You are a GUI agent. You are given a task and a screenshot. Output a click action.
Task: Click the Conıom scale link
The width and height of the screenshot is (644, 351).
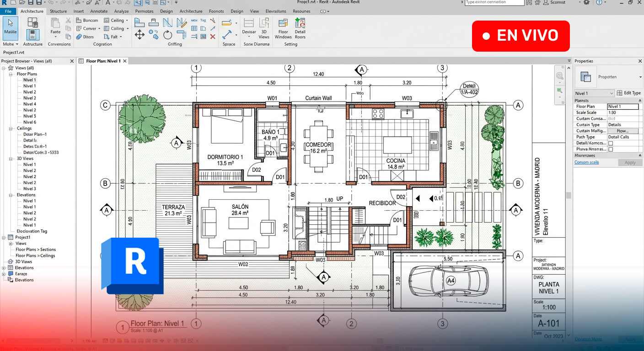coord(586,162)
